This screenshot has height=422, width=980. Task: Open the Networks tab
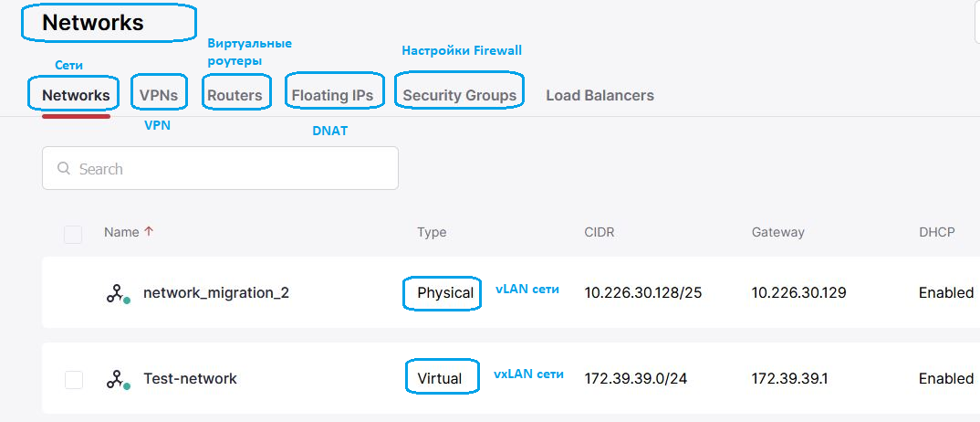[76, 95]
